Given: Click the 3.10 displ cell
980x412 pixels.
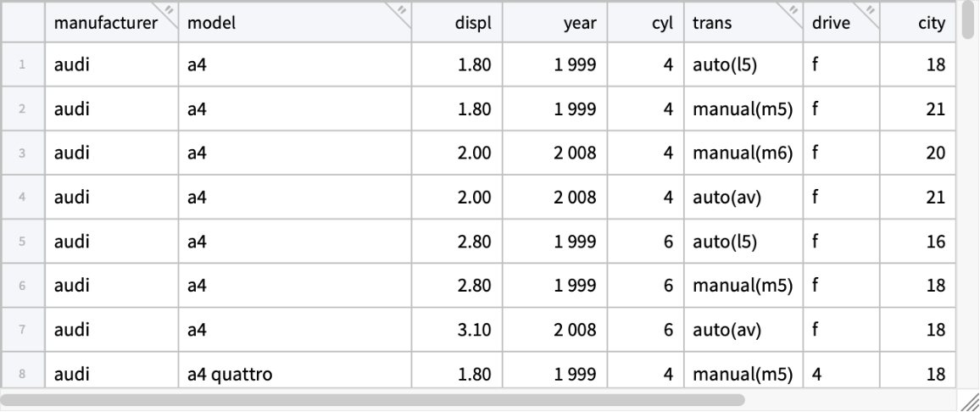Looking at the screenshot, I should coord(474,329).
